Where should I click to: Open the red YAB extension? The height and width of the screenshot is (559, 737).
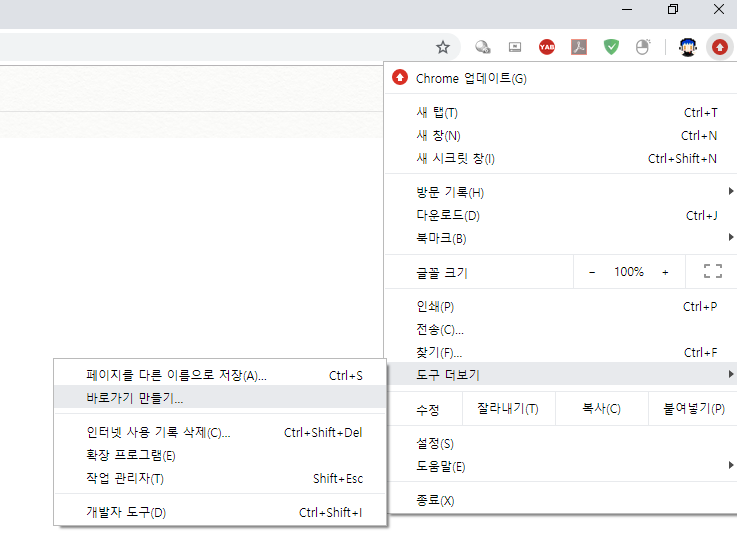click(547, 47)
